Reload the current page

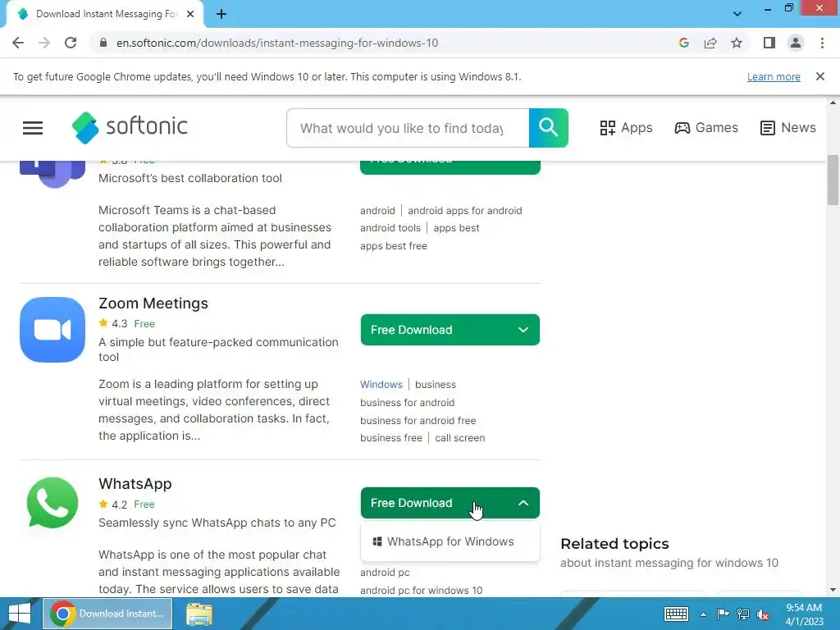tap(71, 43)
